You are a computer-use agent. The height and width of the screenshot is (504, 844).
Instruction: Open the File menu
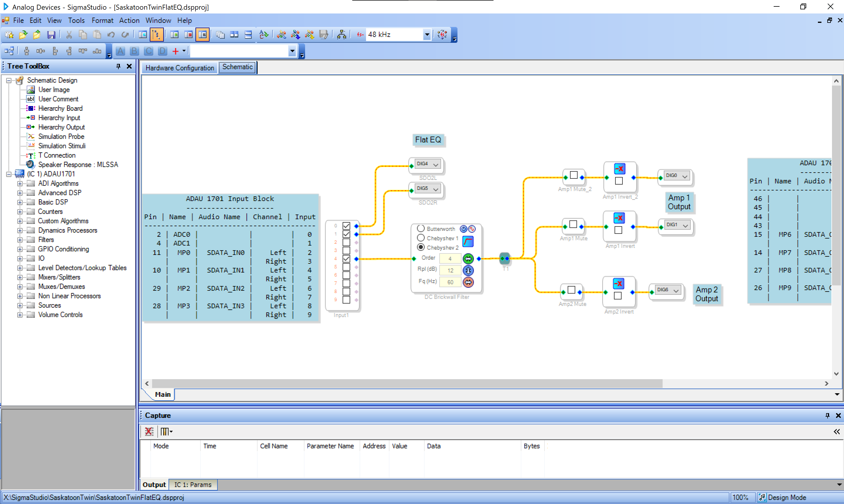pyautogui.click(x=18, y=21)
